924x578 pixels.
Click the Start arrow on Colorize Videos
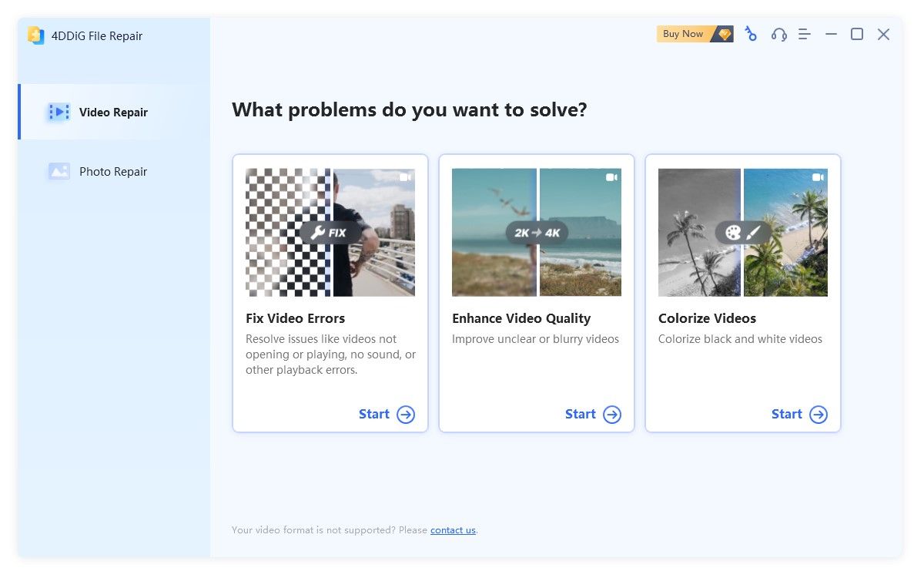coord(819,414)
